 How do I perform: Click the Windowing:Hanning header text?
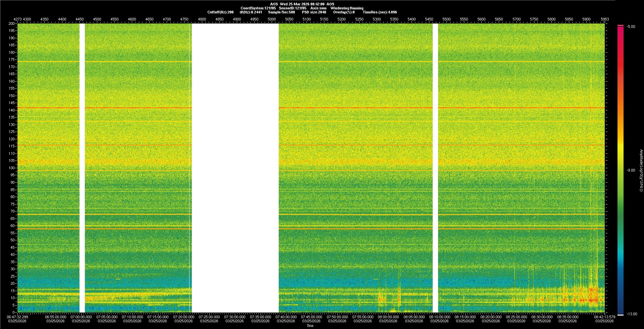pos(347,8)
